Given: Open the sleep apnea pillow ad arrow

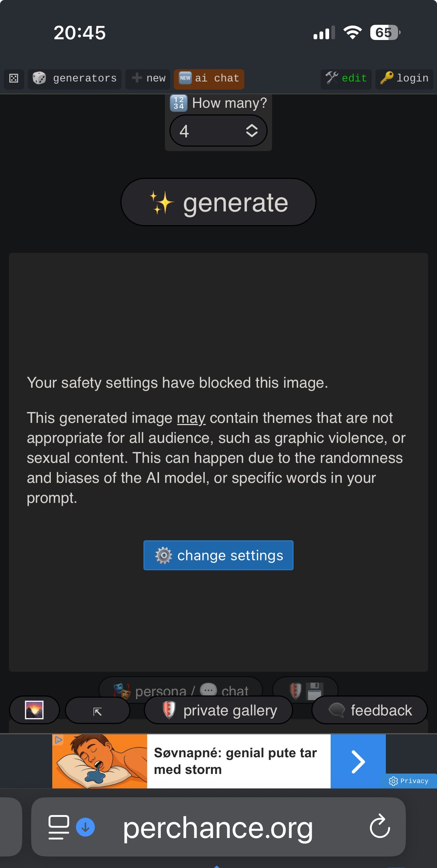Looking at the screenshot, I should click(x=358, y=761).
